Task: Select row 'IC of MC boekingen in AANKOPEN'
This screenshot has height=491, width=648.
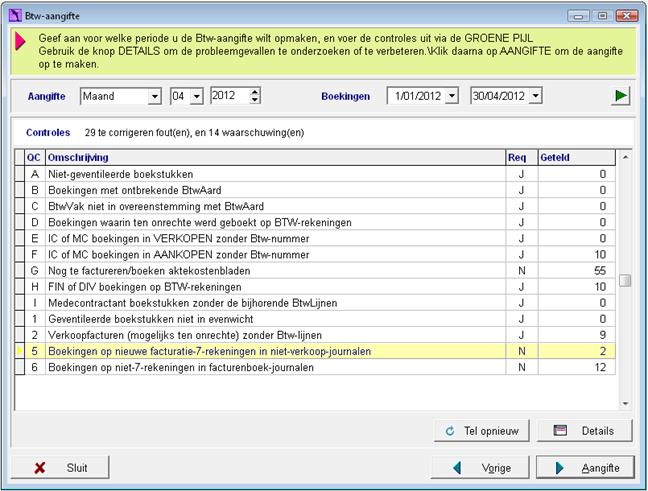Action: [315, 255]
